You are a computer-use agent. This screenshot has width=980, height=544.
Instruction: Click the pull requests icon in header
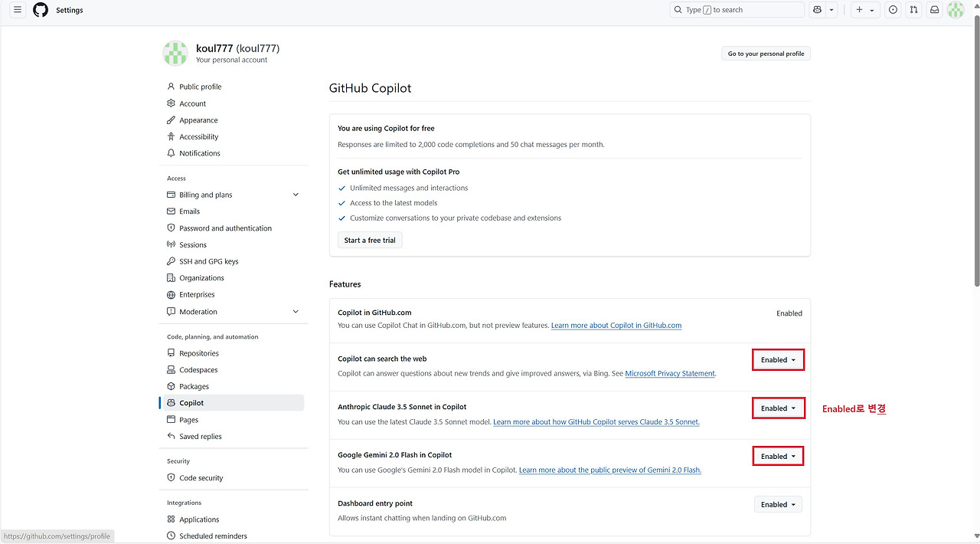pos(913,9)
